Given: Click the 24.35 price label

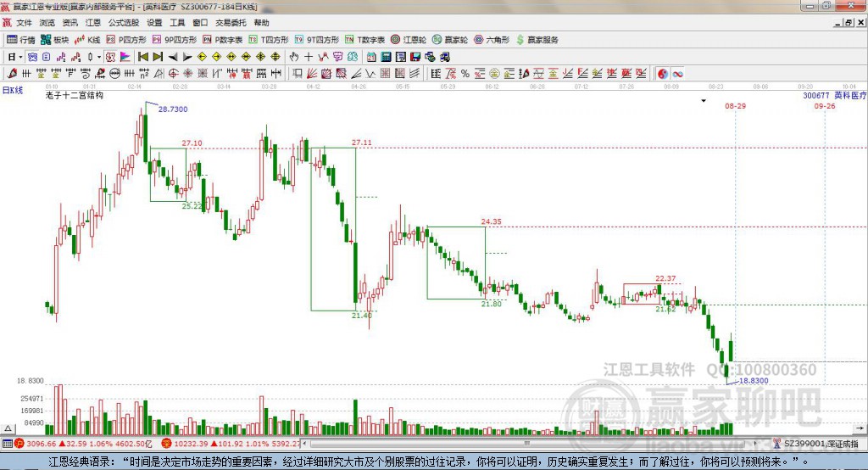Looking at the screenshot, I should (x=491, y=221).
